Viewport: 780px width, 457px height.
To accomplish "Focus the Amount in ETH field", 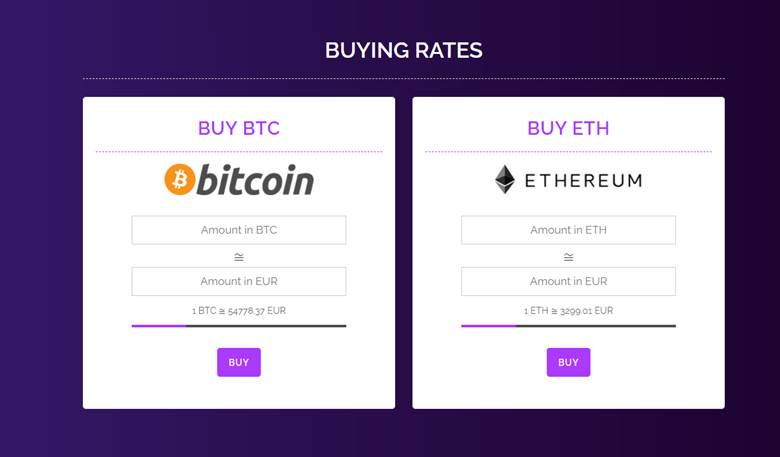I will pos(568,230).
